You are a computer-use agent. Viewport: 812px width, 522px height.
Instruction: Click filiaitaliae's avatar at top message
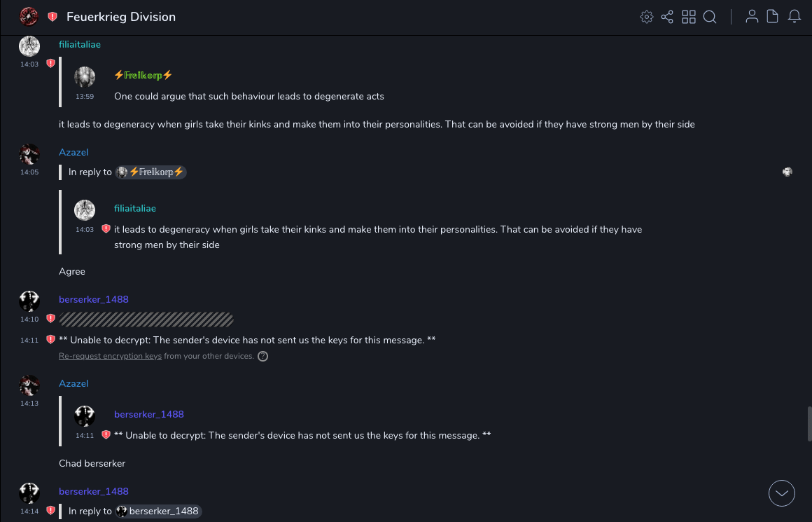29,46
